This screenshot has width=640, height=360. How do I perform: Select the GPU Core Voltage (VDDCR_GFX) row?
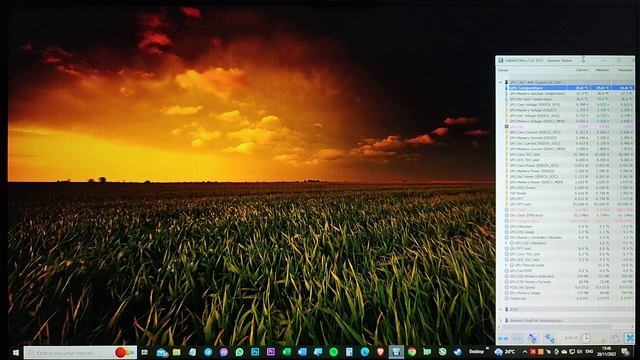pyautogui.click(x=569, y=104)
